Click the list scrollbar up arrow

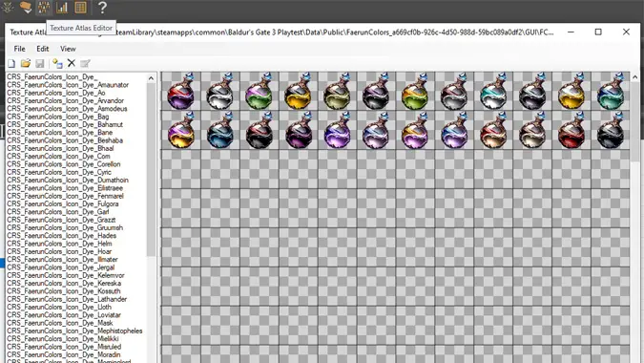click(x=151, y=78)
